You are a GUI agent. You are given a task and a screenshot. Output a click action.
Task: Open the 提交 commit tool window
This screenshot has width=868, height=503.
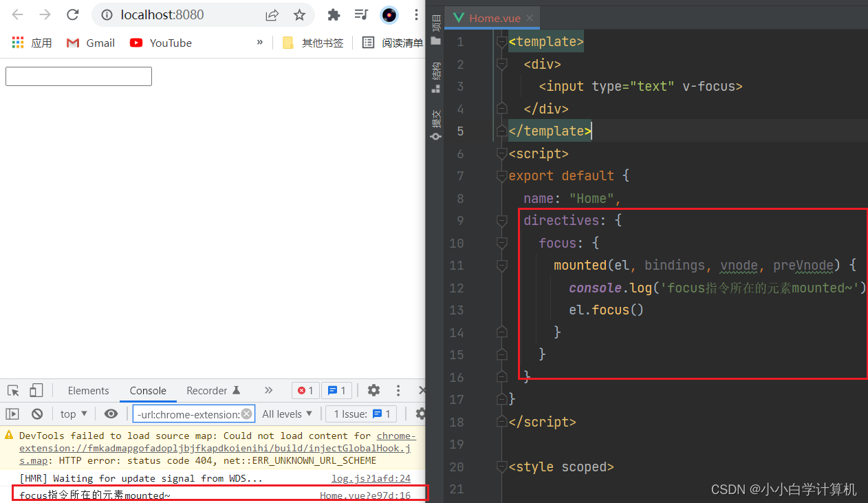(435, 125)
